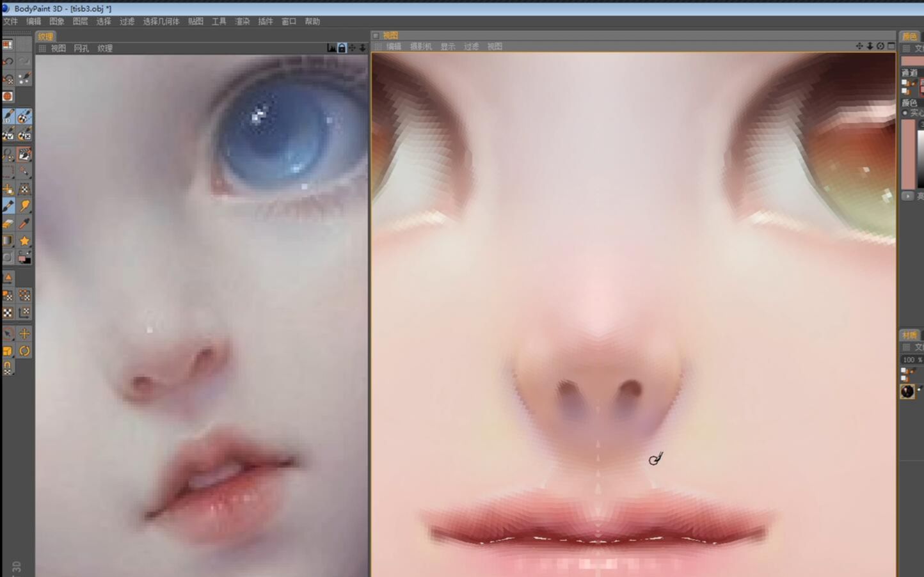This screenshot has height=577, width=924.
Task: Select the dashed rectangle selection tool
Action: (x=8, y=171)
